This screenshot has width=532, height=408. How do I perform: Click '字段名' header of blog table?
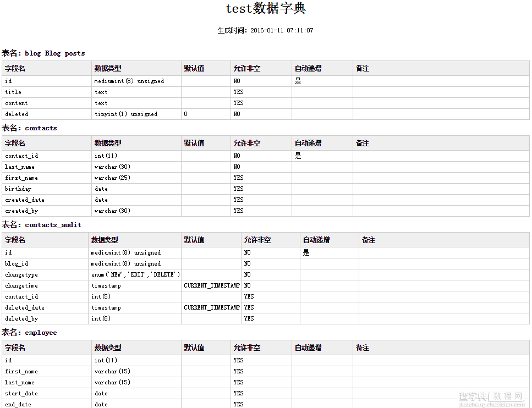coord(47,69)
